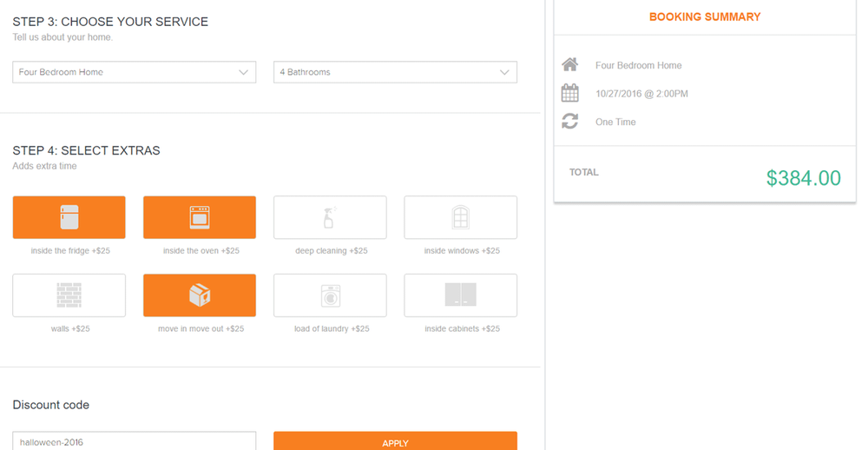Click the One Time frequency text
Viewport: 868px width, 450px height.
tap(615, 122)
